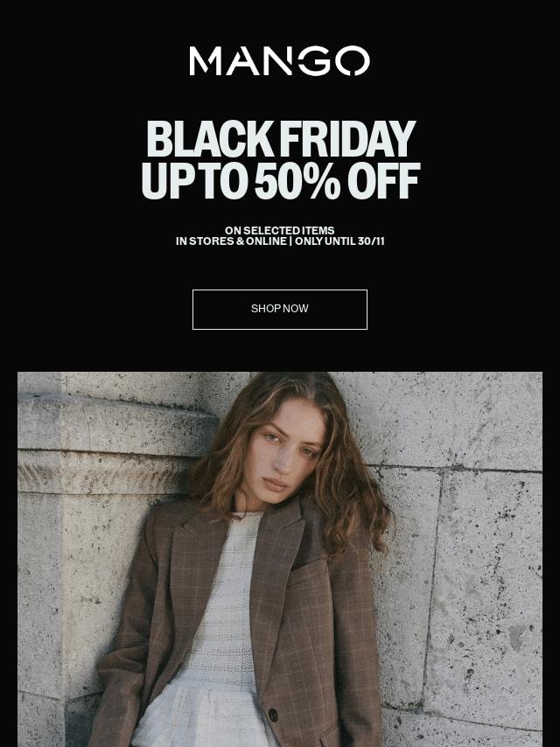This screenshot has width=560, height=747.
Task: Click the dark button on the blazer
Action: (273, 715)
